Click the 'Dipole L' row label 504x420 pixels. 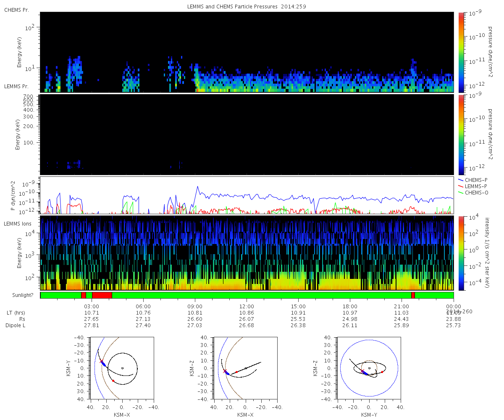[15, 325]
